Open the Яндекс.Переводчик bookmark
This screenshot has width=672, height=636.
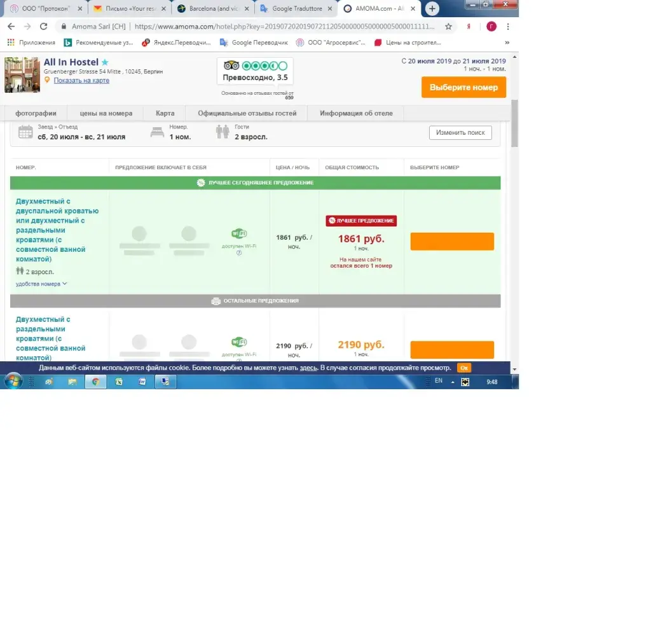pyautogui.click(x=177, y=43)
